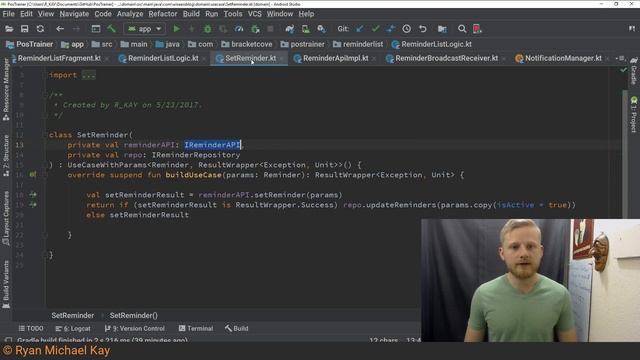Open the Terminal tool window button
The height and width of the screenshot is (360, 640).
click(x=196, y=329)
